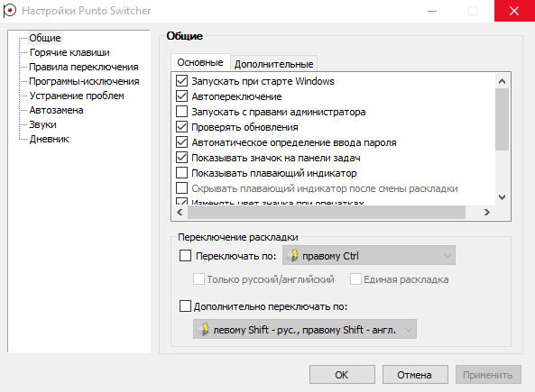Check Только русский/английский checkbox
Viewport: 535px width, 392px height.
[198, 279]
